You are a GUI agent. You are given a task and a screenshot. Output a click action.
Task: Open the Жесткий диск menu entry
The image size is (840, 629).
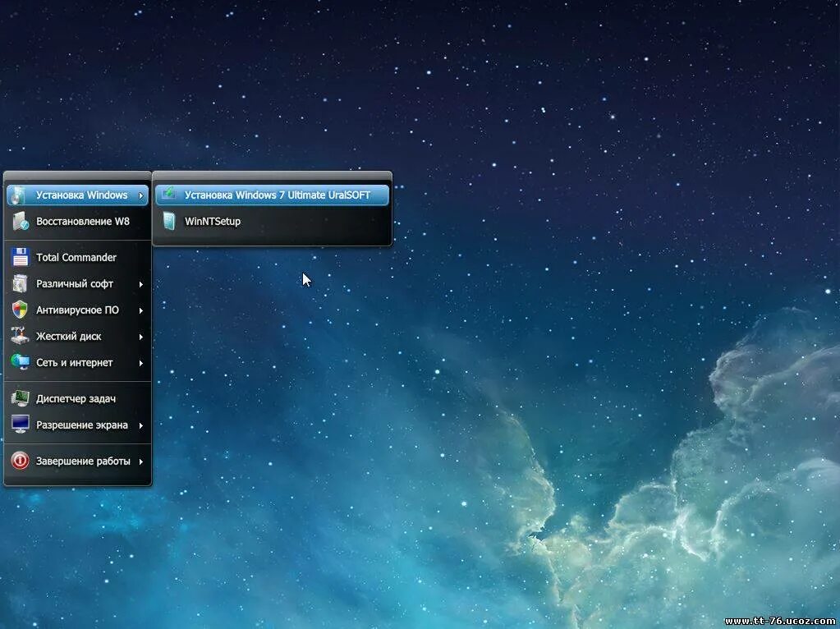[78, 336]
